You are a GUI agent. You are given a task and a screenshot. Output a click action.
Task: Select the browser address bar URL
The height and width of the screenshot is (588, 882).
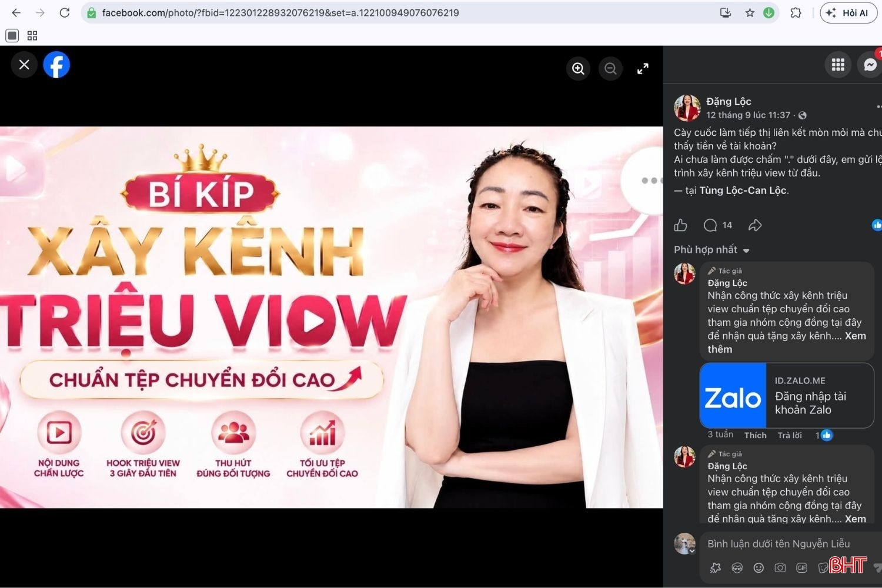(x=280, y=12)
